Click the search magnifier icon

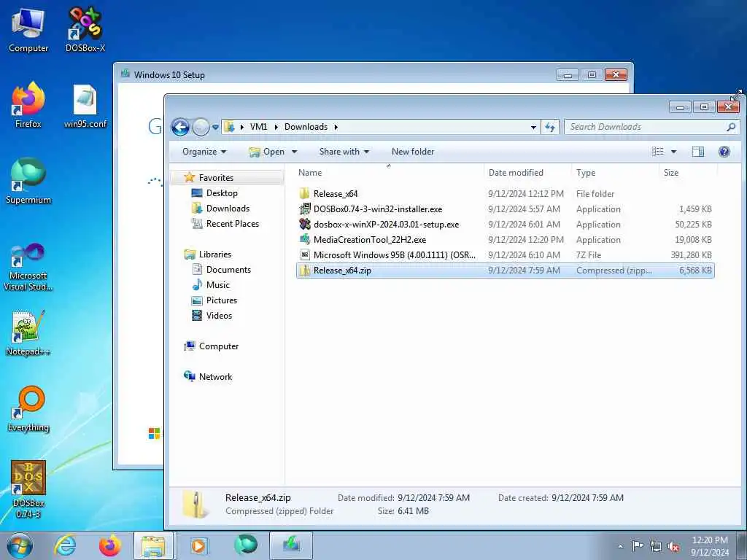731,127
